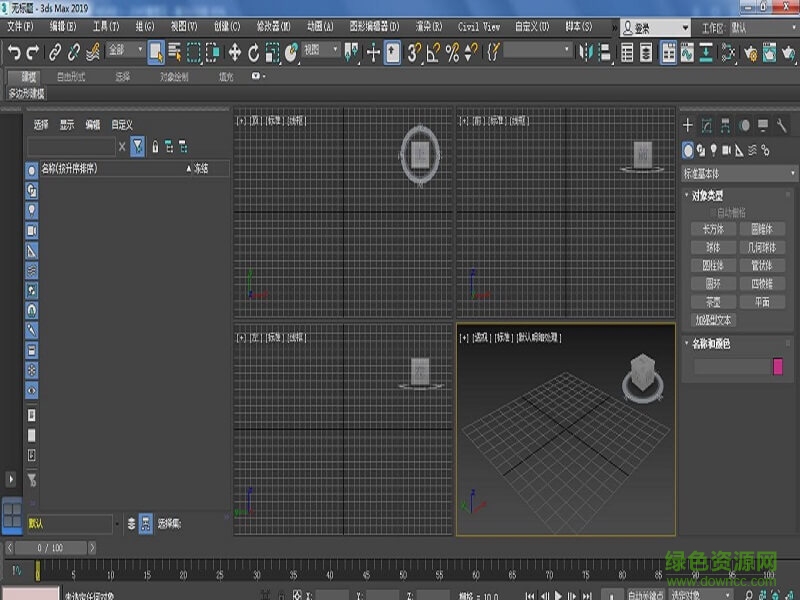This screenshot has height=600, width=800.
Task: Switch to Lights category lightbulb icon
Action: pyautogui.click(x=714, y=151)
